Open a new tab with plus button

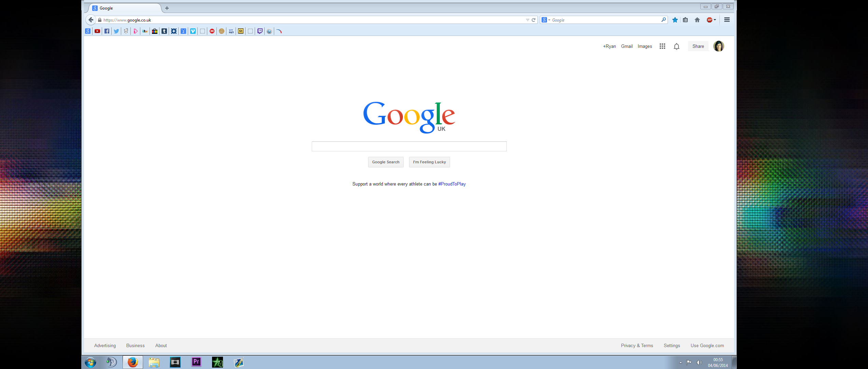click(x=167, y=8)
